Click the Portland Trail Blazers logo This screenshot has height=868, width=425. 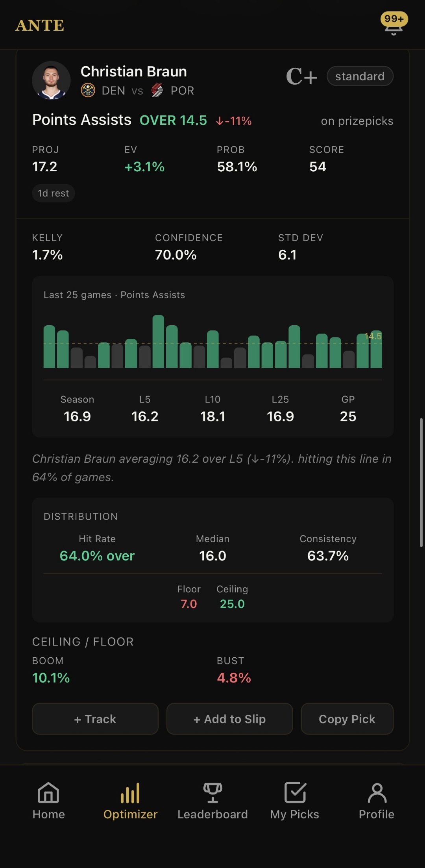pos(158,91)
